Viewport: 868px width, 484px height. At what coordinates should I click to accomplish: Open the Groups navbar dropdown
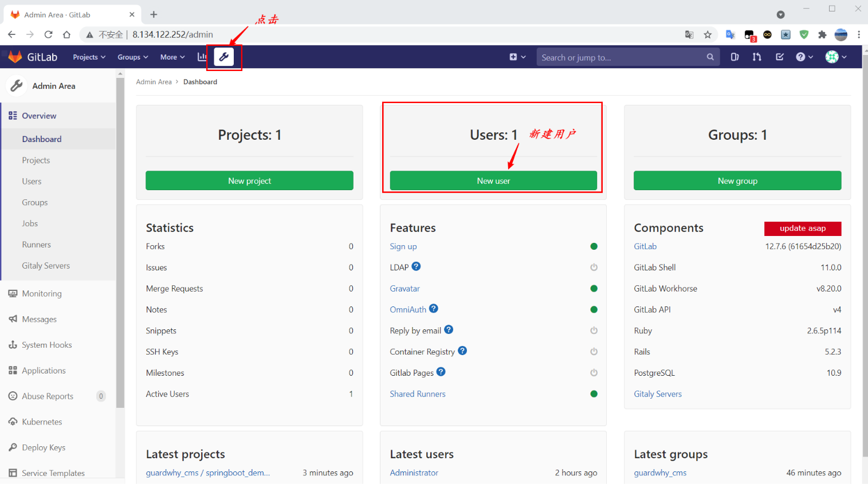click(133, 57)
